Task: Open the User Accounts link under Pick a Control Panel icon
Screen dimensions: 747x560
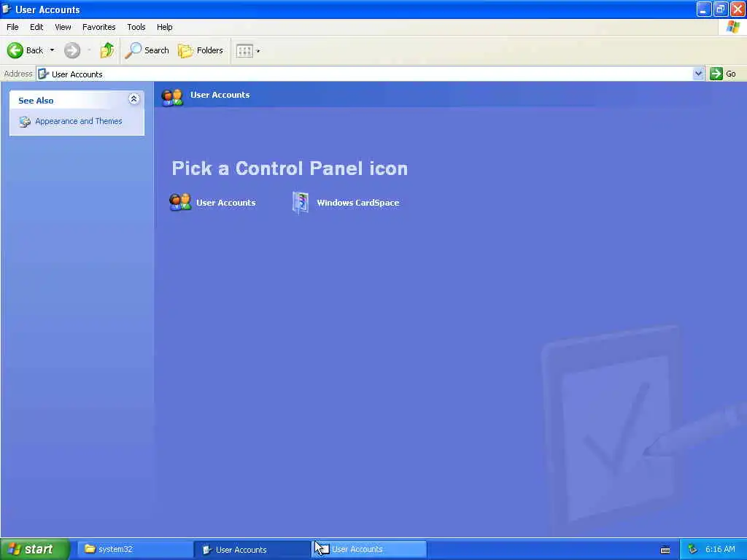Action: point(226,203)
